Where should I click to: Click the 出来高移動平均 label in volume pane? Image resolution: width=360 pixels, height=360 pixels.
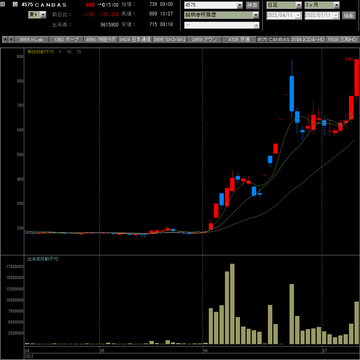click(x=42, y=259)
